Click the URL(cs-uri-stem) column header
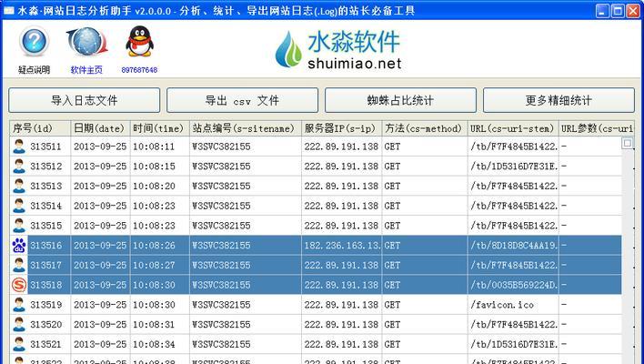644x364 pixels. coord(513,128)
